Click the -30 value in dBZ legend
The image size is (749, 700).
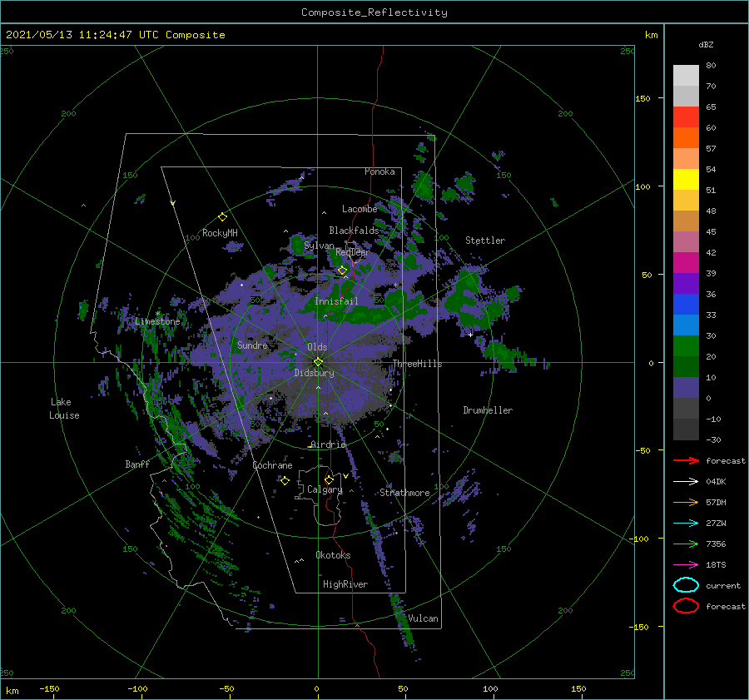pyautogui.click(x=713, y=439)
